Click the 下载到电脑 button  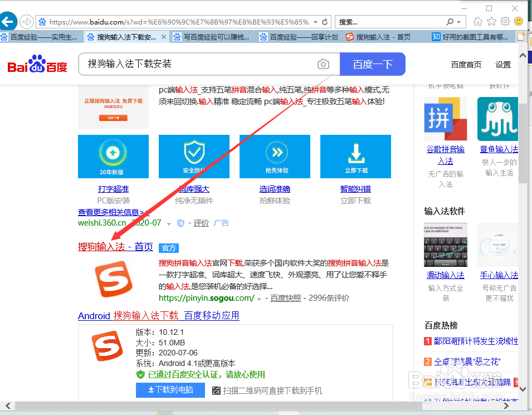coord(170,390)
